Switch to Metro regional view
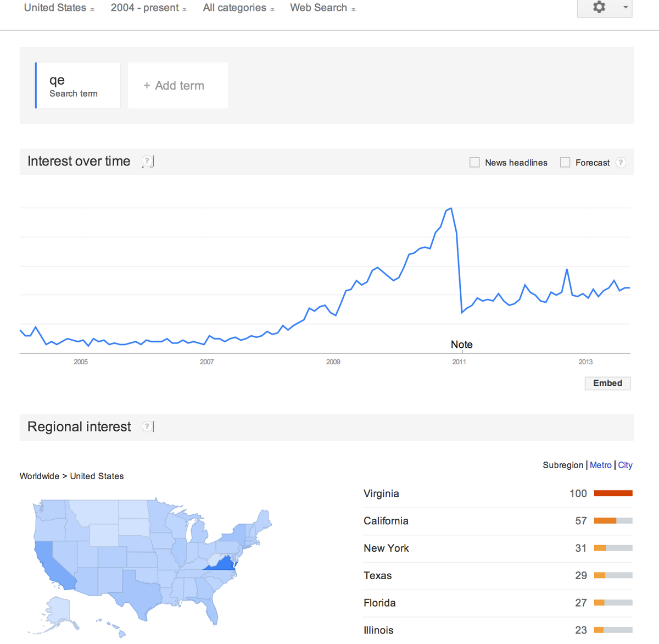 pos(601,465)
